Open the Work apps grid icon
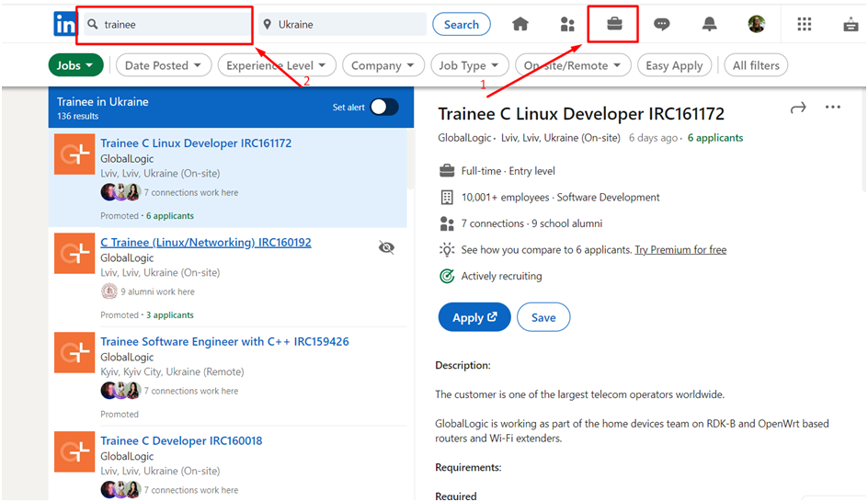 (805, 25)
